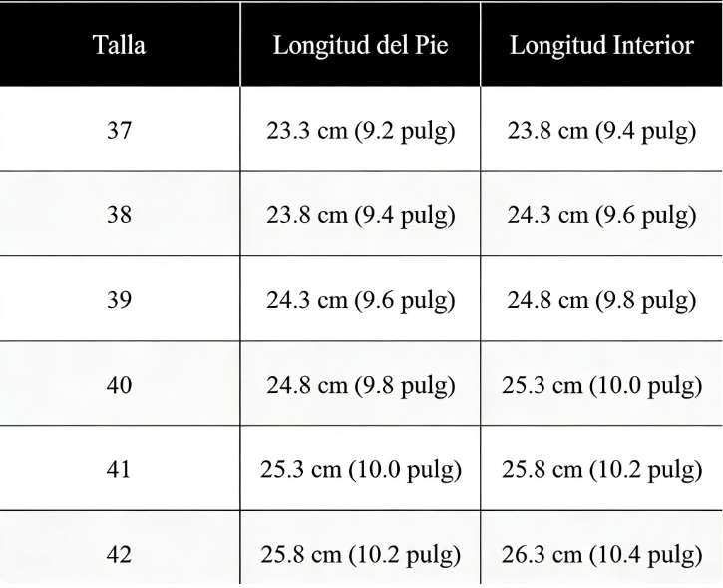Viewport: 723px width, 588px height.
Task: Click Longitud del Pie value for size 38
Action: [359, 215]
